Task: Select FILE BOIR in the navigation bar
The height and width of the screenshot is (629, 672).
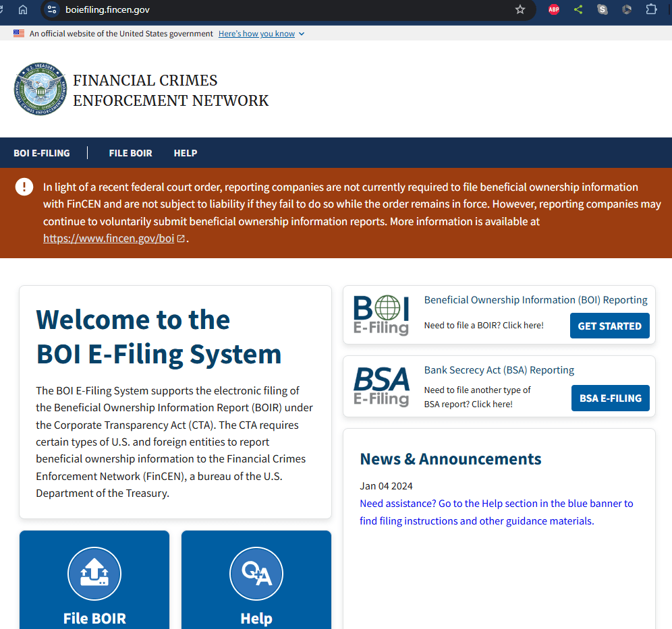Action: point(130,153)
